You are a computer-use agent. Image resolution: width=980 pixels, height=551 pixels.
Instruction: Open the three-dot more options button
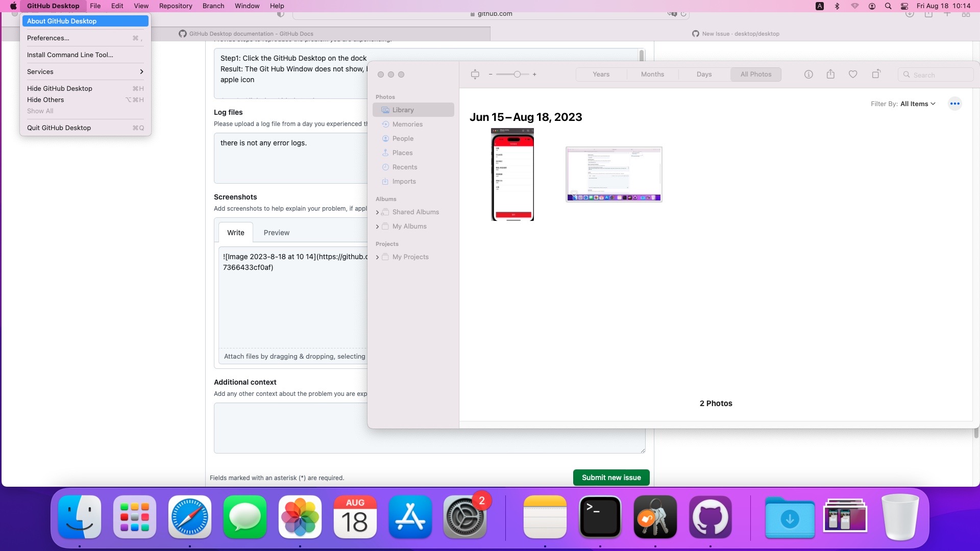coord(954,104)
